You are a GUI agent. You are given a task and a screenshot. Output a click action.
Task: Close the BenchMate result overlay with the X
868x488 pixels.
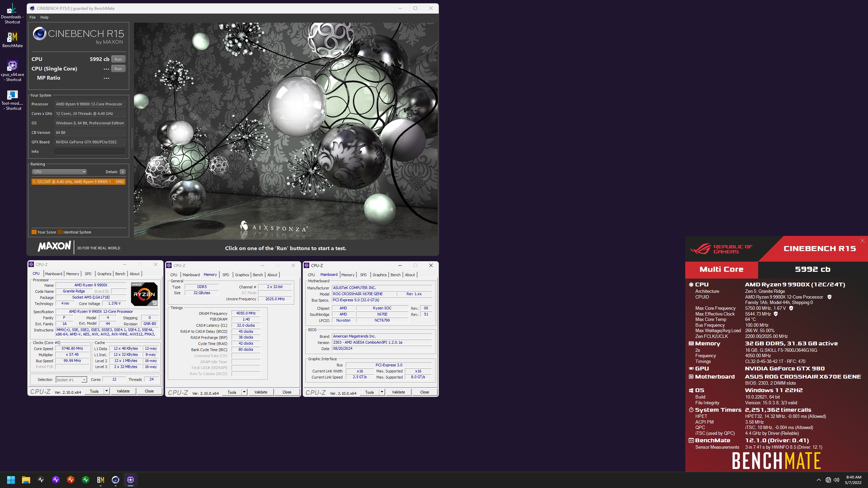click(x=863, y=241)
